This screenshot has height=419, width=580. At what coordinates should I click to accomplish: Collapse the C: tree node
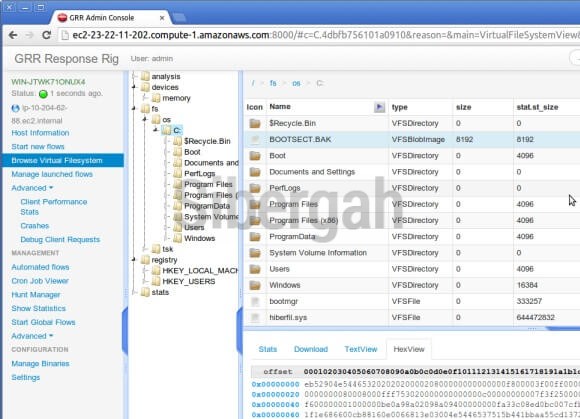coord(156,130)
